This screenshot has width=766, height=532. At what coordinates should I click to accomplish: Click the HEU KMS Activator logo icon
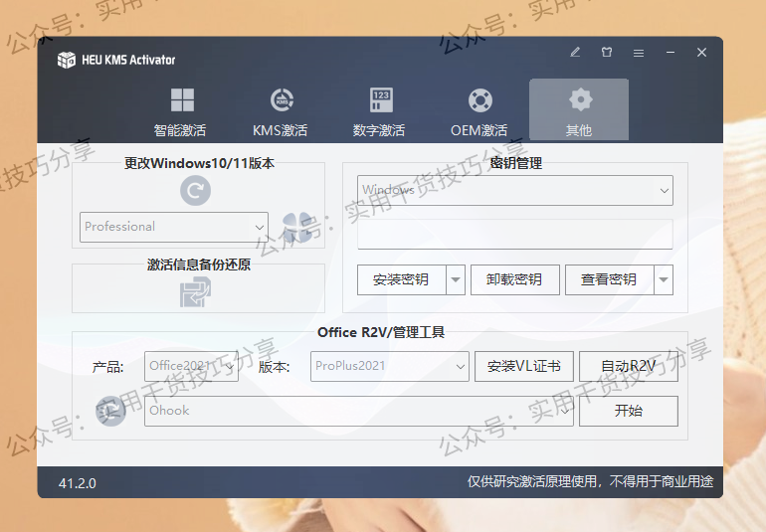(67, 60)
